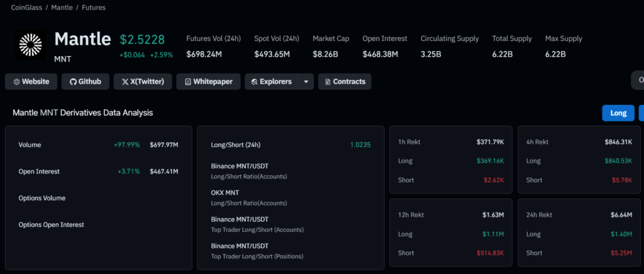Select 12h Rekt Long value $1.11M
Image resolution: width=644 pixels, height=274 pixels.
point(494,234)
